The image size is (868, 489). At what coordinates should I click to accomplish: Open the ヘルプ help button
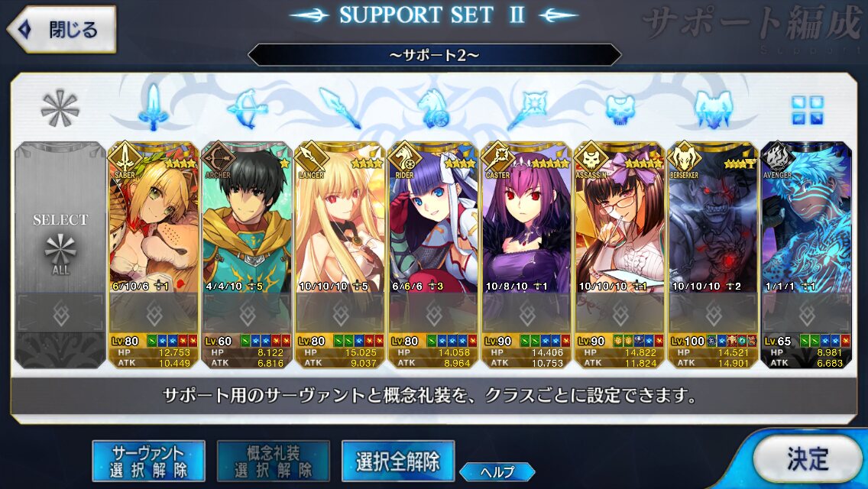497,471
